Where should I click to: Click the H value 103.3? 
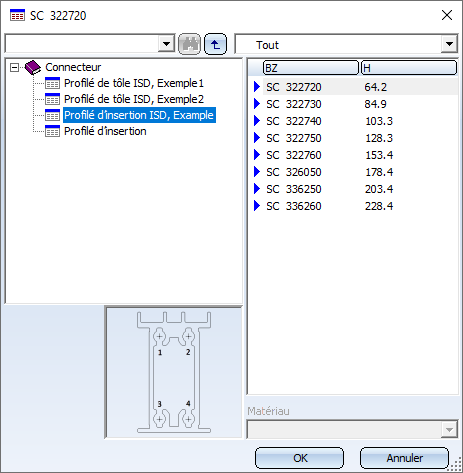coord(379,121)
